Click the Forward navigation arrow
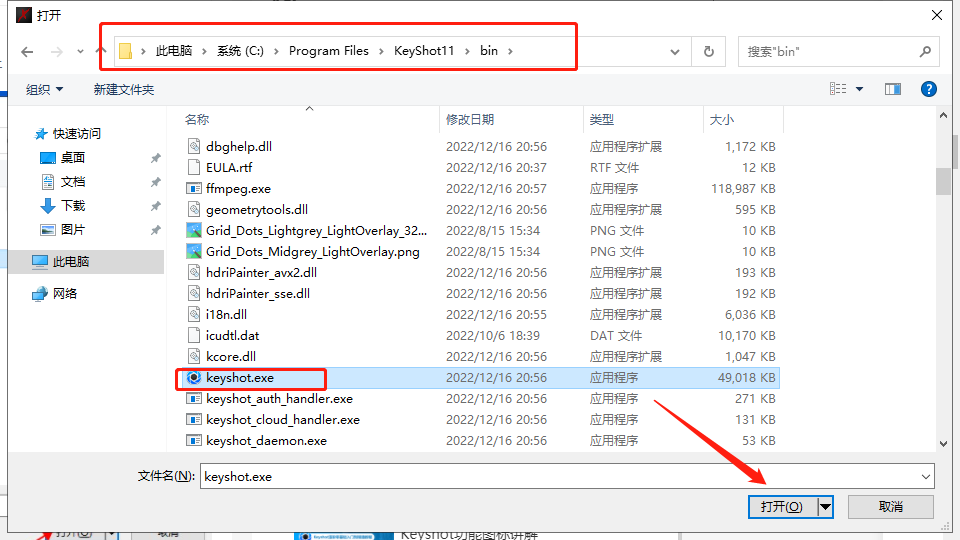 [57, 52]
